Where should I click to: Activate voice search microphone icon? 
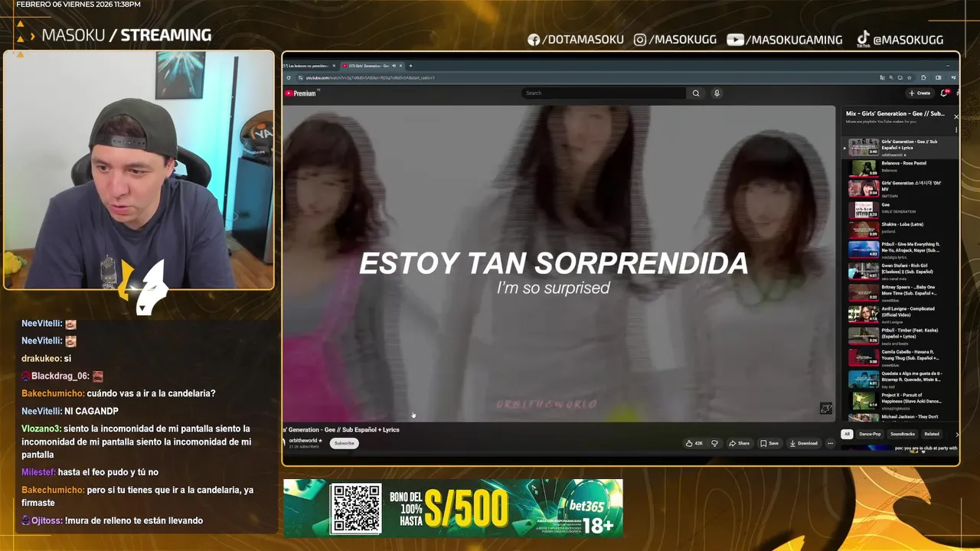pyautogui.click(x=717, y=93)
